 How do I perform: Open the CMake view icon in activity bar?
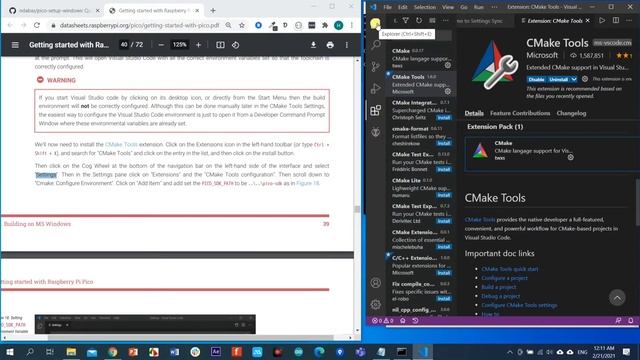(376, 132)
